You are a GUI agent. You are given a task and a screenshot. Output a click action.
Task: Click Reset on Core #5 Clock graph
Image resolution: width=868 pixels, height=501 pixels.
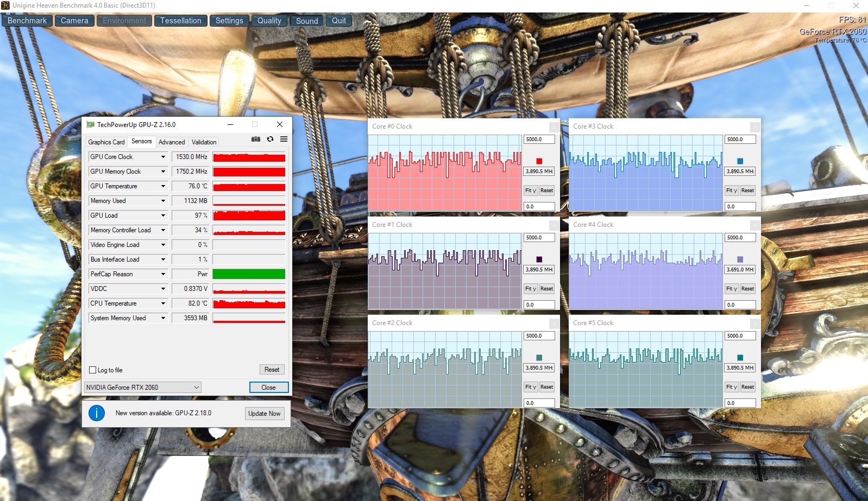[x=748, y=387]
